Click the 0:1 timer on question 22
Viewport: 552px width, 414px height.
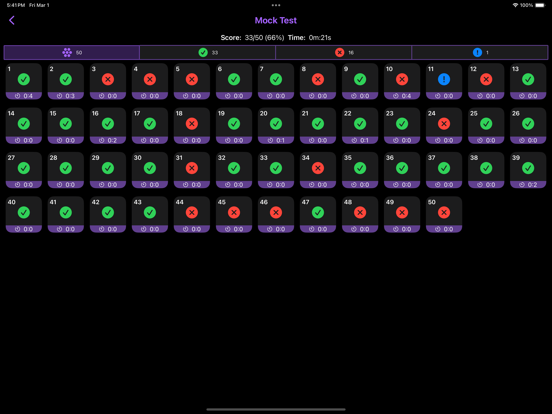tap(360, 140)
